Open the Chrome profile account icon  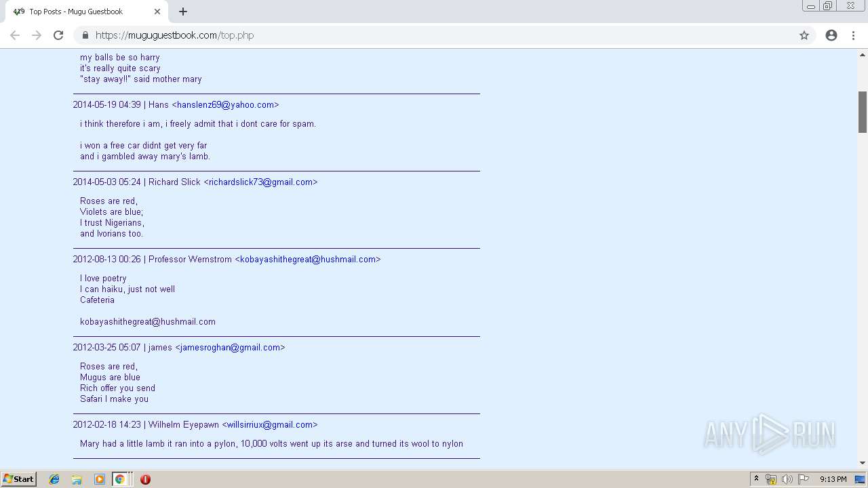coord(831,35)
